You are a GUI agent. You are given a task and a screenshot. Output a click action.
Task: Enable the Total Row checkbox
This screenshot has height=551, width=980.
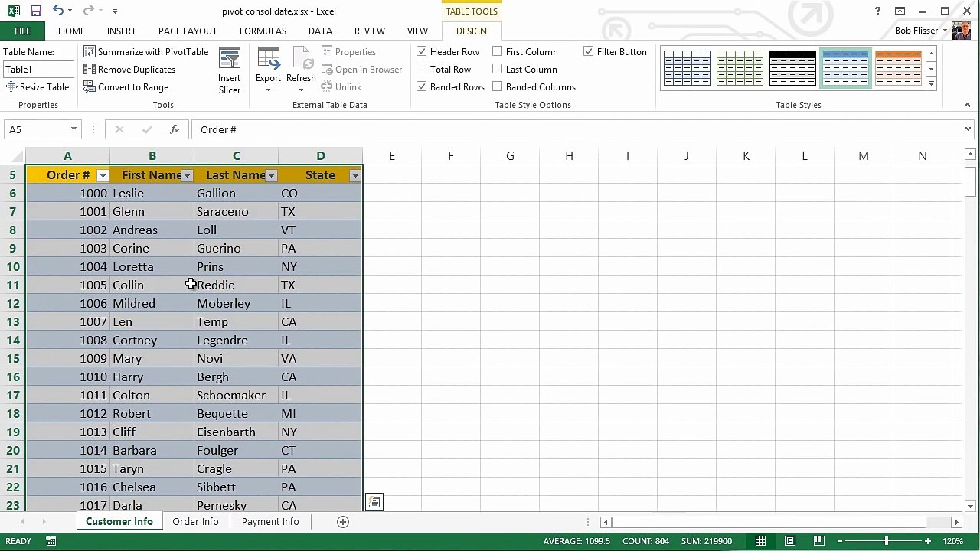click(422, 69)
